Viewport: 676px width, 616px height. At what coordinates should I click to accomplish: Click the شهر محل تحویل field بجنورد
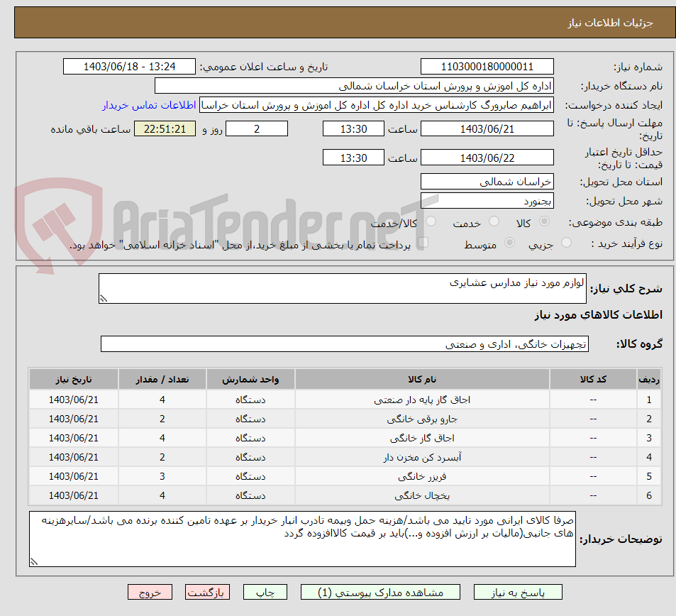tap(487, 201)
